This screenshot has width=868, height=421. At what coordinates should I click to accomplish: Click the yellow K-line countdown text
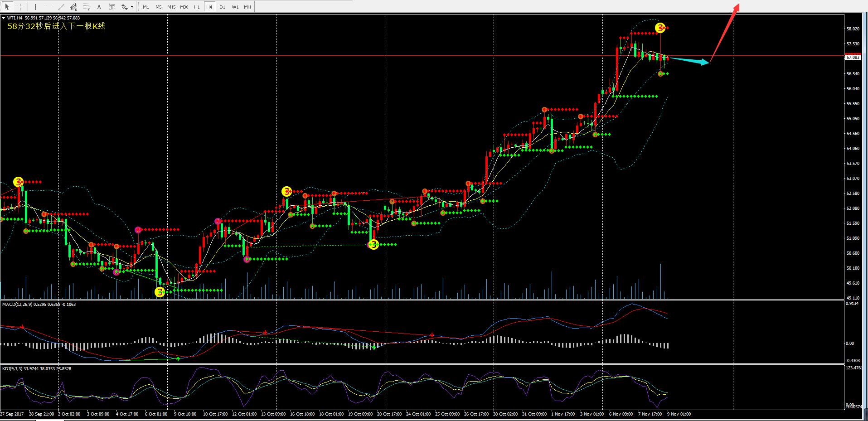coord(57,26)
